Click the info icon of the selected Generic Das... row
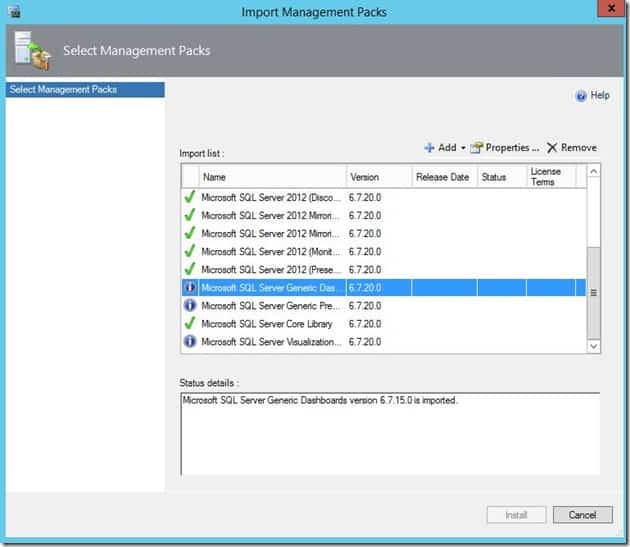The width and height of the screenshot is (630, 547). click(x=190, y=288)
